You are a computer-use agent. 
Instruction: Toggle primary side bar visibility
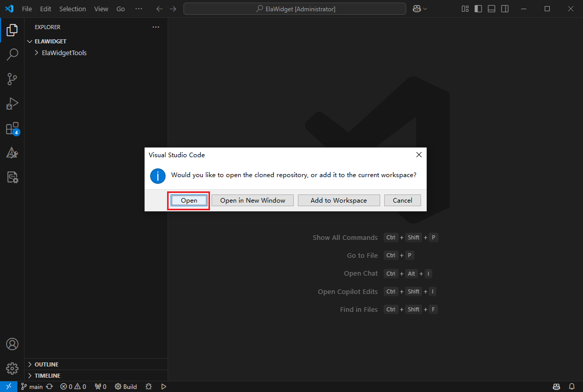478,9
